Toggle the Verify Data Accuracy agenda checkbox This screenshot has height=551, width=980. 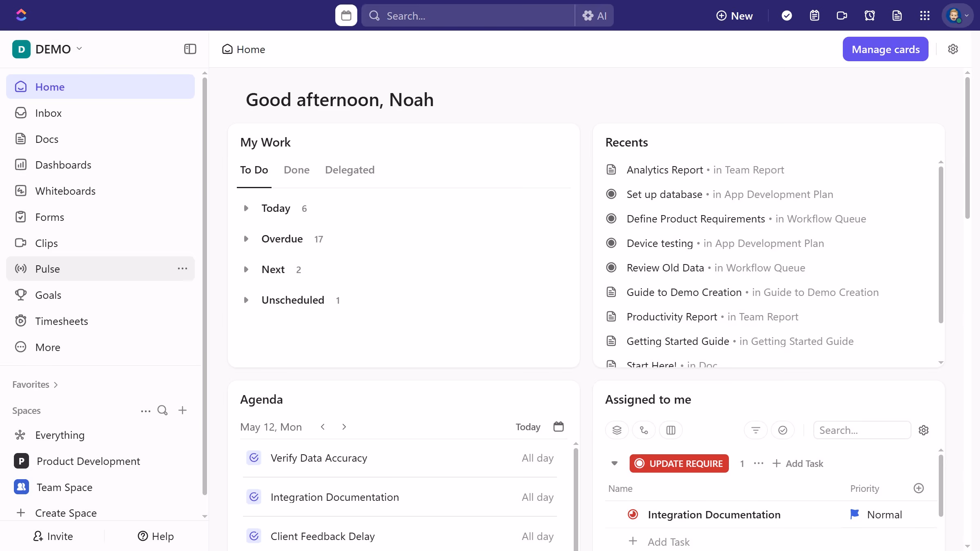coord(254,458)
